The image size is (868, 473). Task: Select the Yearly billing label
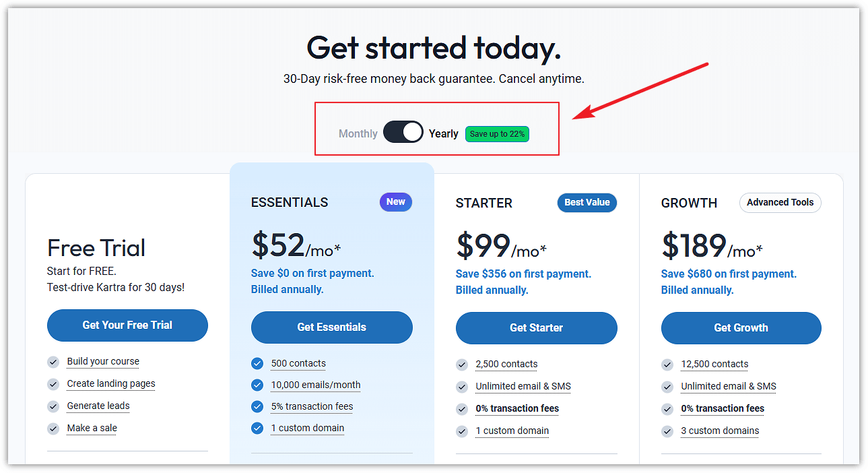[443, 133]
